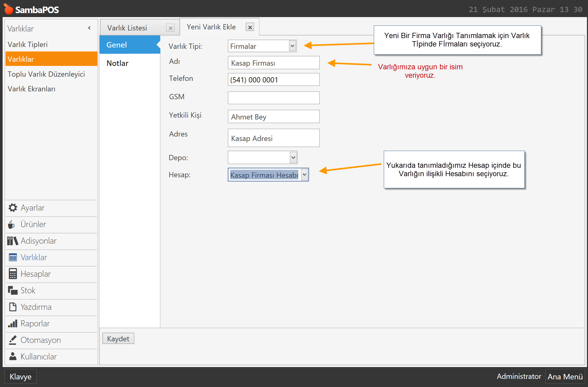The image size is (588, 387).
Task: Click the Kasap Firması Hesabı selected text
Action: point(264,175)
